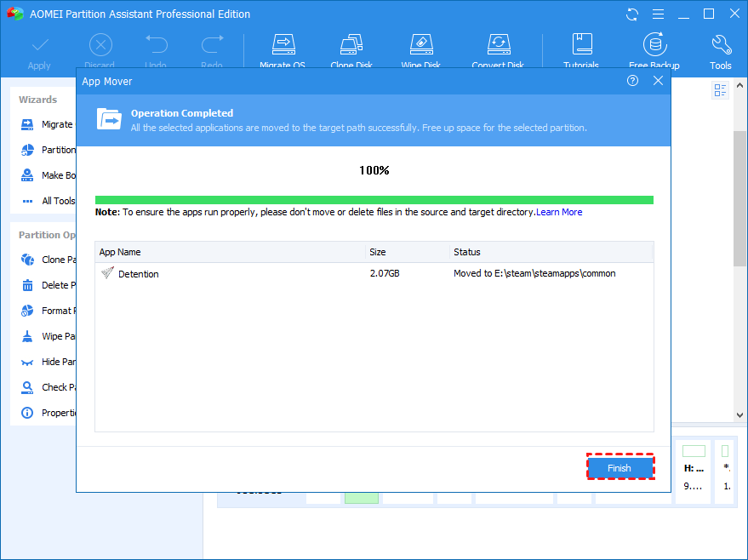Viewport: 748px width, 560px height.
Task: Open the Migrate OS tool
Action: point(283,50)
